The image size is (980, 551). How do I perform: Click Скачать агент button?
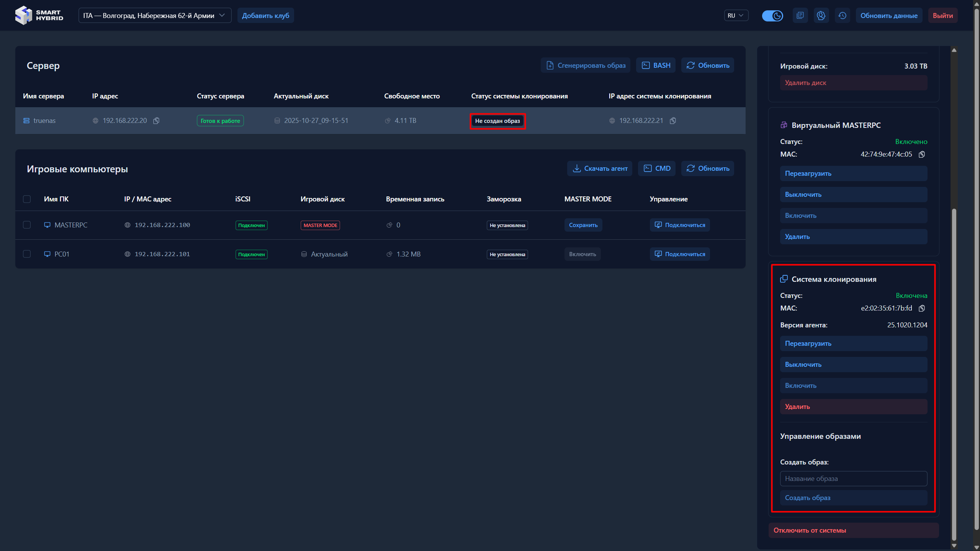pyautogui.click(x=600, y=168)
